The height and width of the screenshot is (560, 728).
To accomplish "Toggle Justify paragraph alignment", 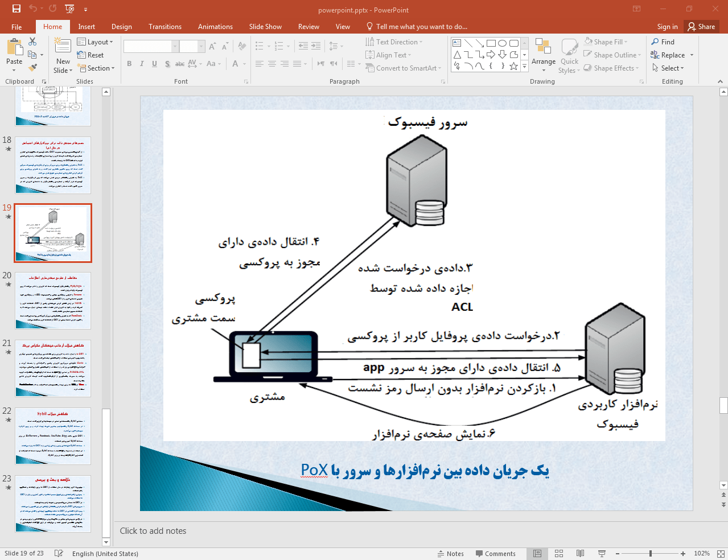I will point(297,64).
